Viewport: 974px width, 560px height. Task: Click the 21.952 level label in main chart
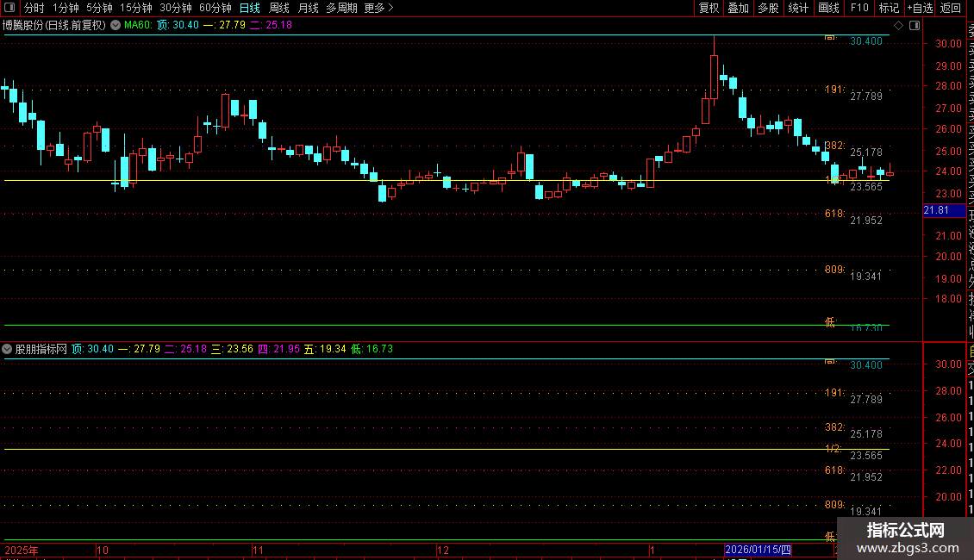tap(866, 221)
